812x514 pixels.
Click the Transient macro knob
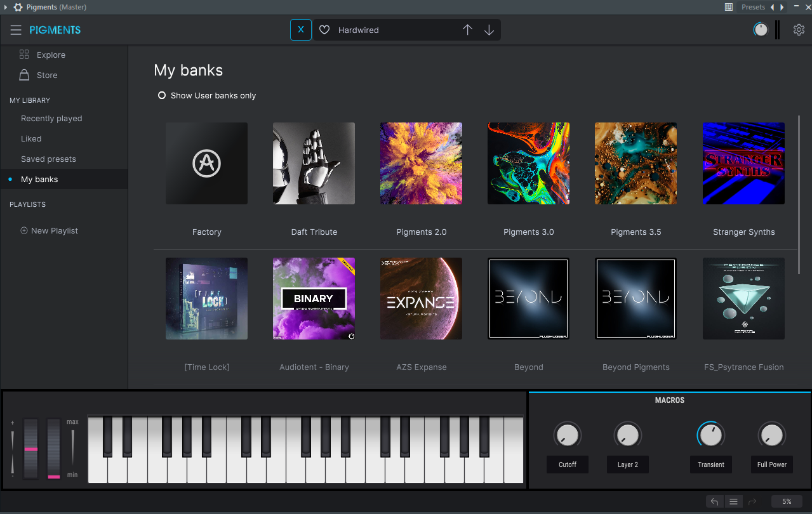(x=710, y=435)
